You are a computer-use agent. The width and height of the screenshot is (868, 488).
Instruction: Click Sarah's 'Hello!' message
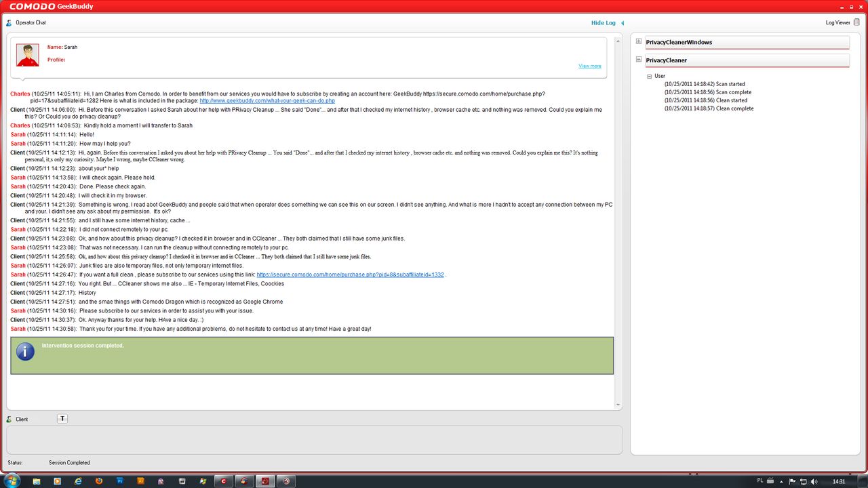click(87, 135)
